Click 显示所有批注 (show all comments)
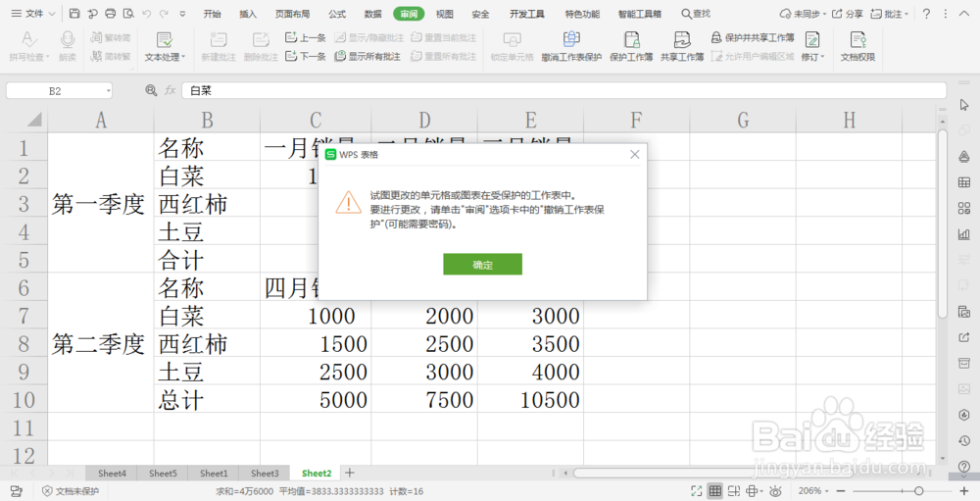 (367, 56)
